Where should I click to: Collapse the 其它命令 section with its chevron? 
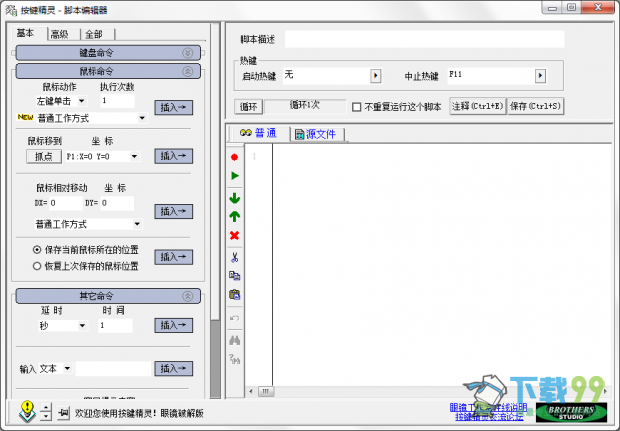point(187,296)
